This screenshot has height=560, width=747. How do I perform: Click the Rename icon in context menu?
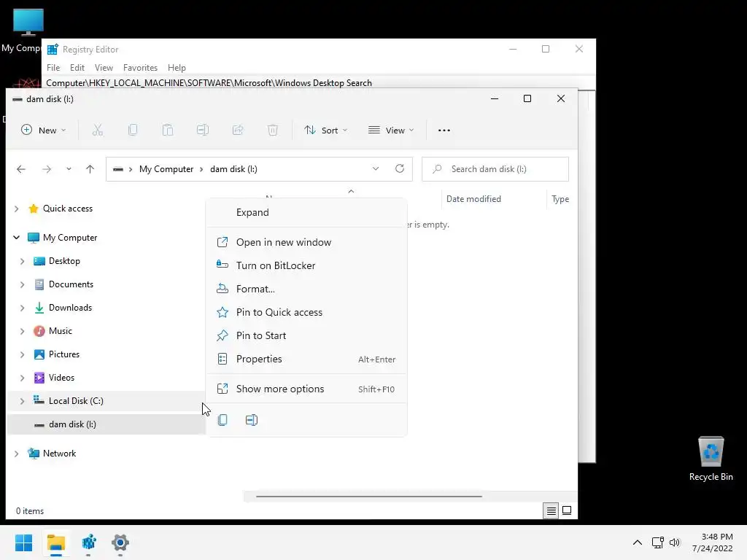[252, 420]
